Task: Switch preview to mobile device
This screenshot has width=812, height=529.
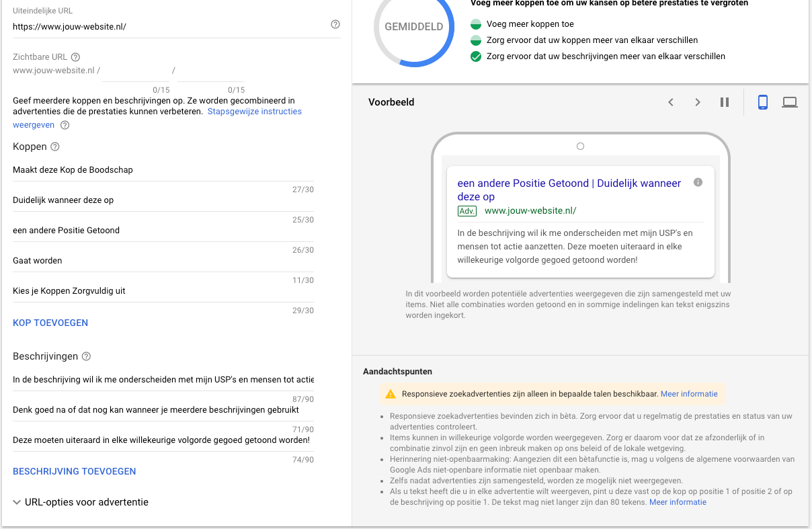Action: 763,102
